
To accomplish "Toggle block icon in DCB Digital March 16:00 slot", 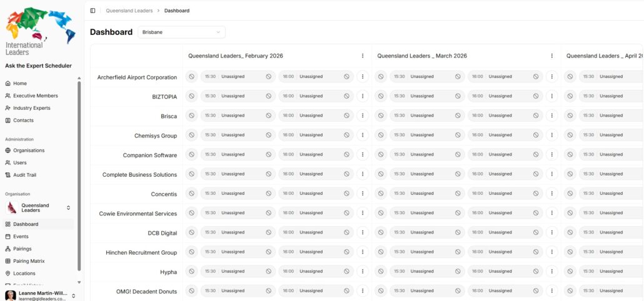I will tap(536, 232).
